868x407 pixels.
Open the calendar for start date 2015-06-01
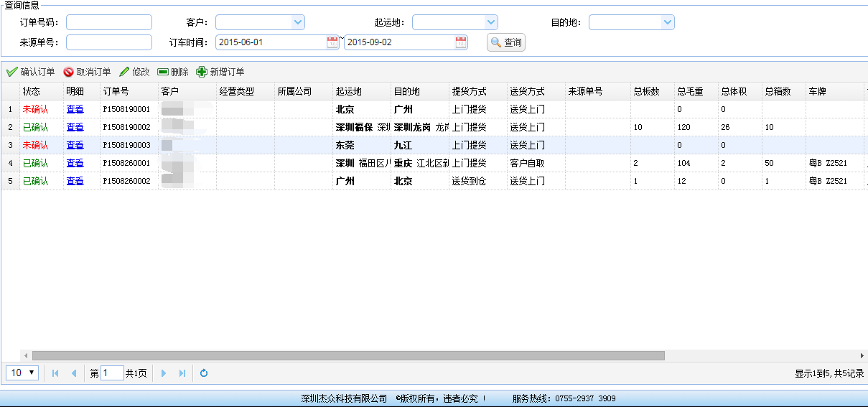pos(332,42)
